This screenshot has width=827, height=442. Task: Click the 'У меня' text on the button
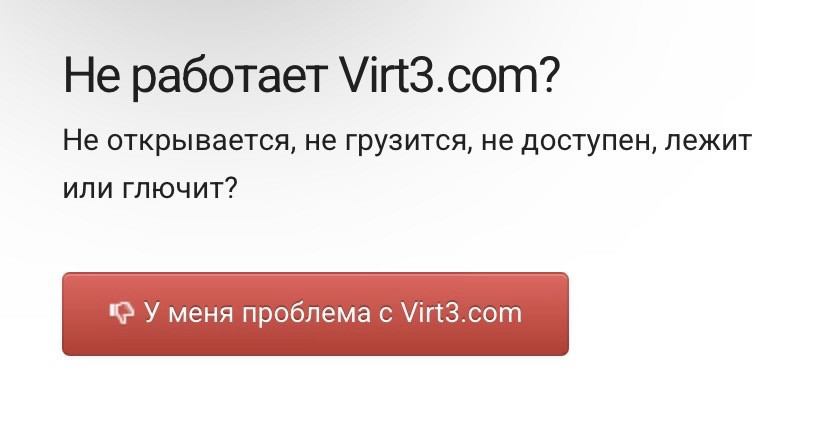[188, 313]
